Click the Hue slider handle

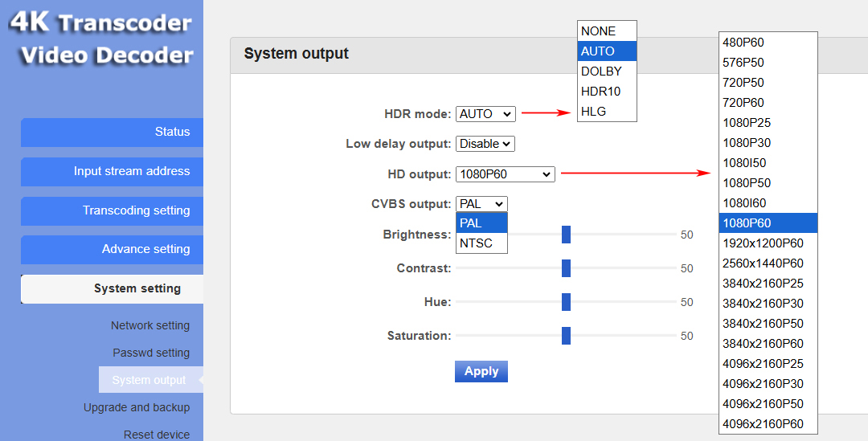[x=566, y=302]
